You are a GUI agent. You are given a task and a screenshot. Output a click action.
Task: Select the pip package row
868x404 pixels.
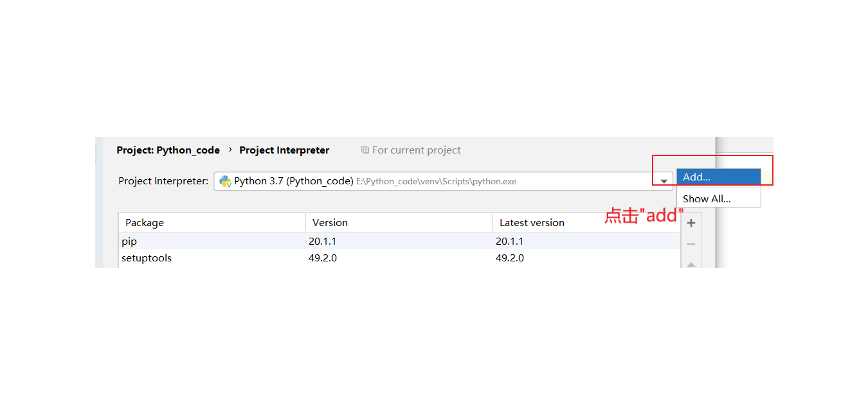pos(399,242)
